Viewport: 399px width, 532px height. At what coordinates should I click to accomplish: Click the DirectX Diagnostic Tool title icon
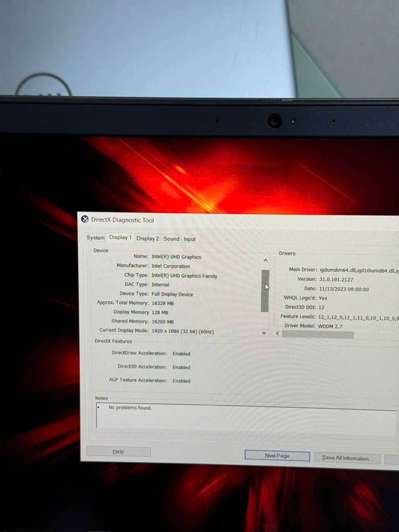point(85,219)
